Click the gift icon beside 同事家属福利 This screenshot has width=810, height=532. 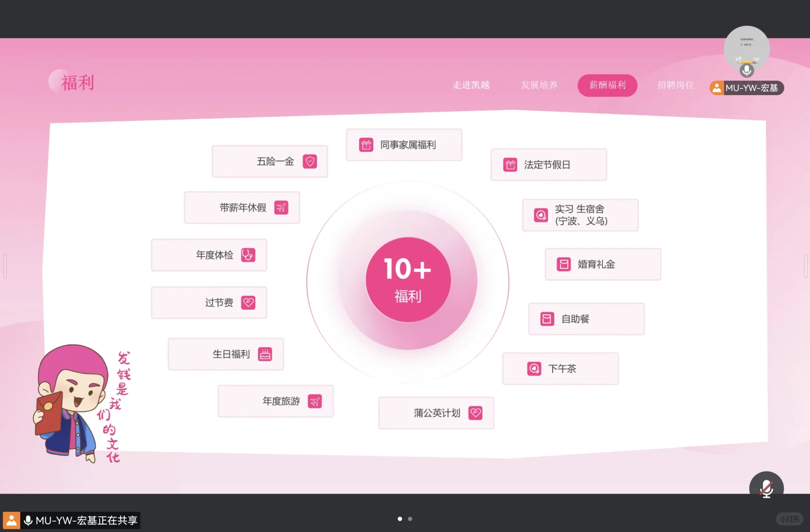pos(366,145)
